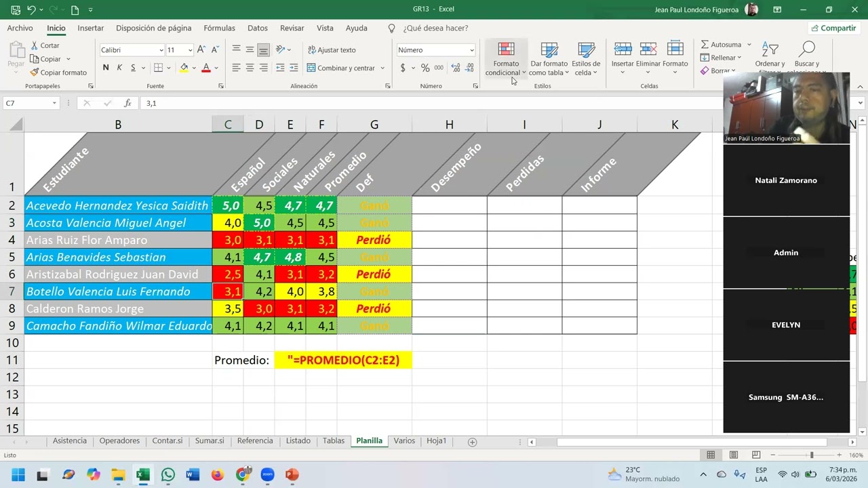
Task: Select Tablas sheet tab
Action: tap(334, 441)
